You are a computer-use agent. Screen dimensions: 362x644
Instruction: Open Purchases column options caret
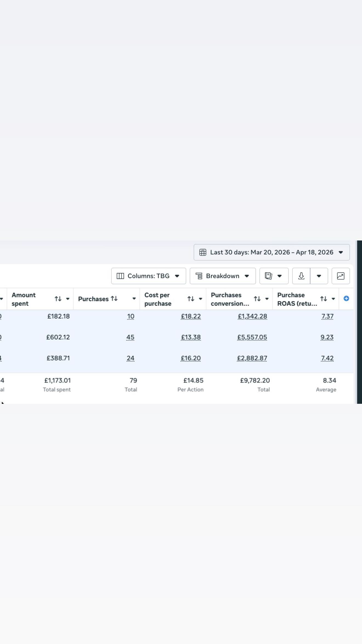click(x=134, y=299)
